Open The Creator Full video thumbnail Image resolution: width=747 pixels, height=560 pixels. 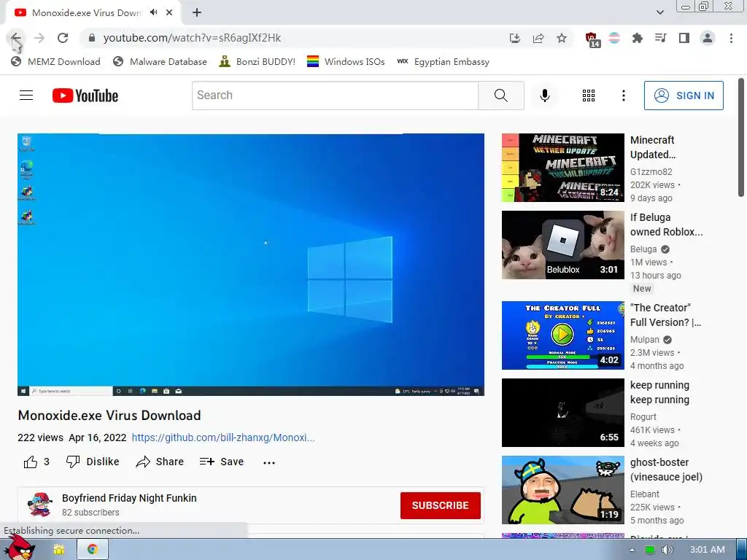click(x=562, y=335)
